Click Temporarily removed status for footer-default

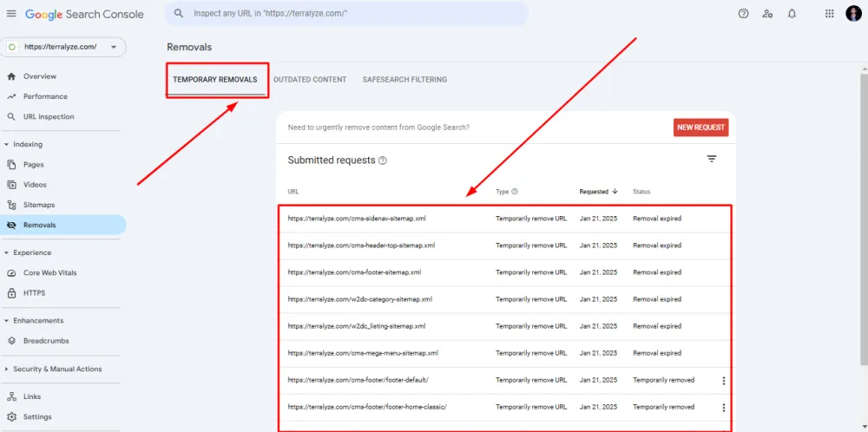[664, 381]
